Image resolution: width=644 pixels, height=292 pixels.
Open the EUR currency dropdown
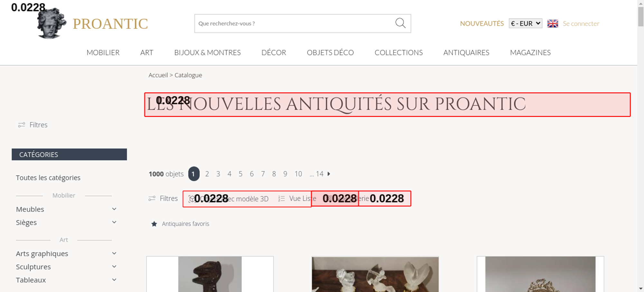click(526, 23)
